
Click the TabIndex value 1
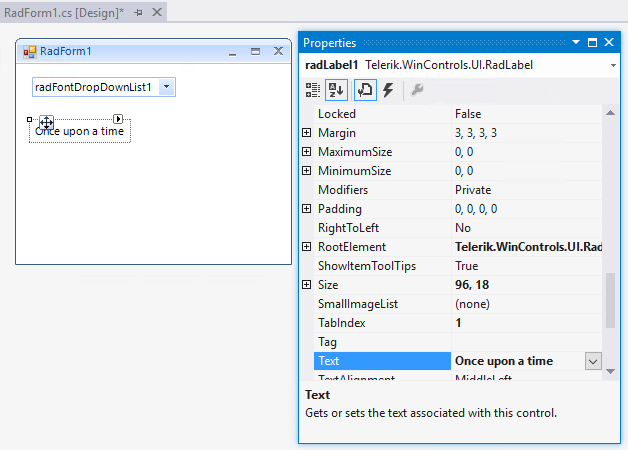coord(459,323)
